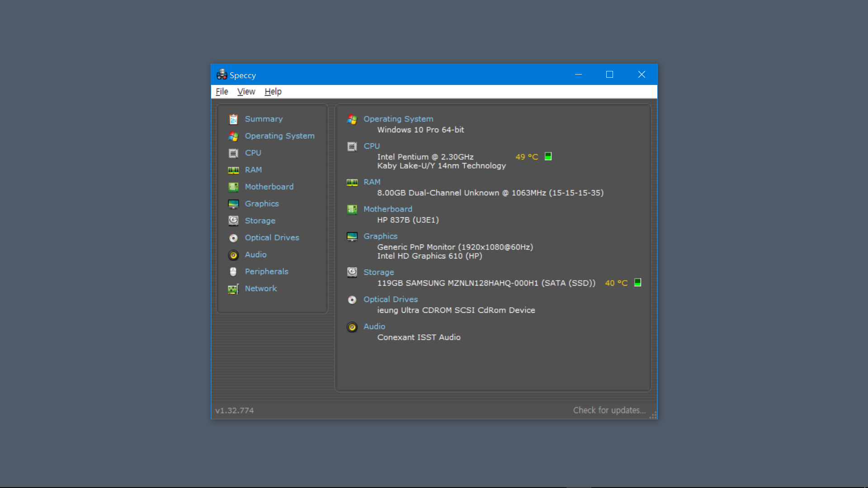Click the Speccy logo in title bar
Image resolution: width=868 pixels, height=488 pixels.
pos(222,74)
